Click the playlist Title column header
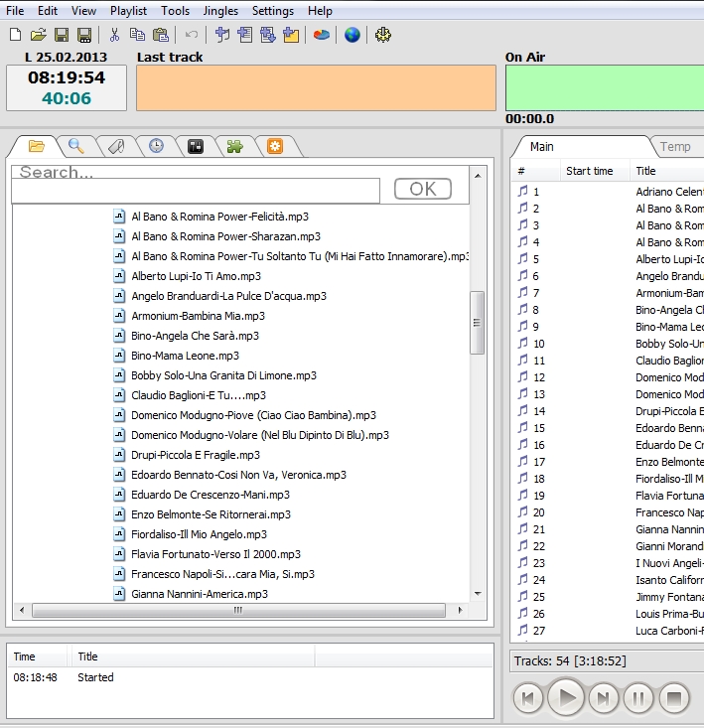The width and height of the screenshot is (704, 728). coord(666,171)
